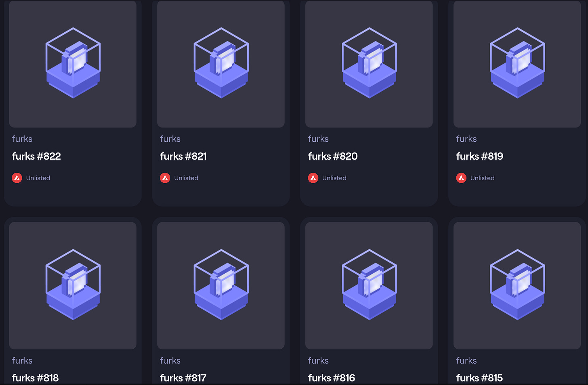
Task: Click the Avalanche icon on furks #819
Action: 461,178
